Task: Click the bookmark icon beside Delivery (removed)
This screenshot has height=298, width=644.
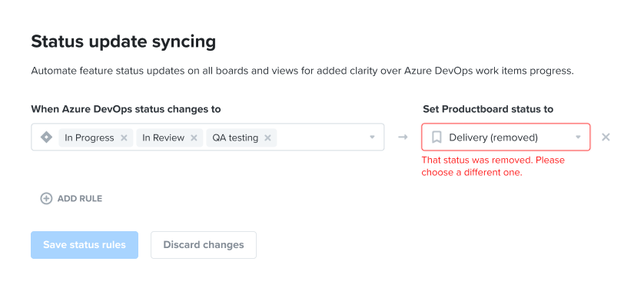Action: (x=437, y=137)
